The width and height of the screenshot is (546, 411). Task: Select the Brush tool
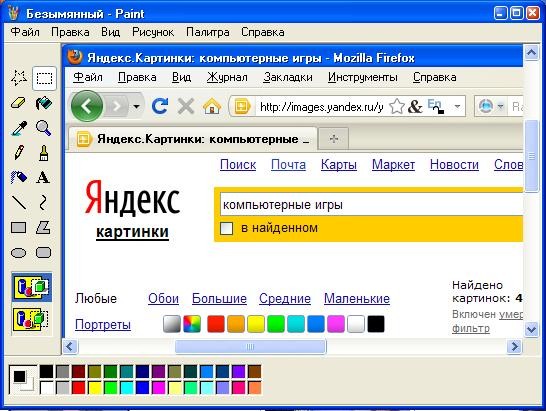pyautogui.click(x=44, y=153)
